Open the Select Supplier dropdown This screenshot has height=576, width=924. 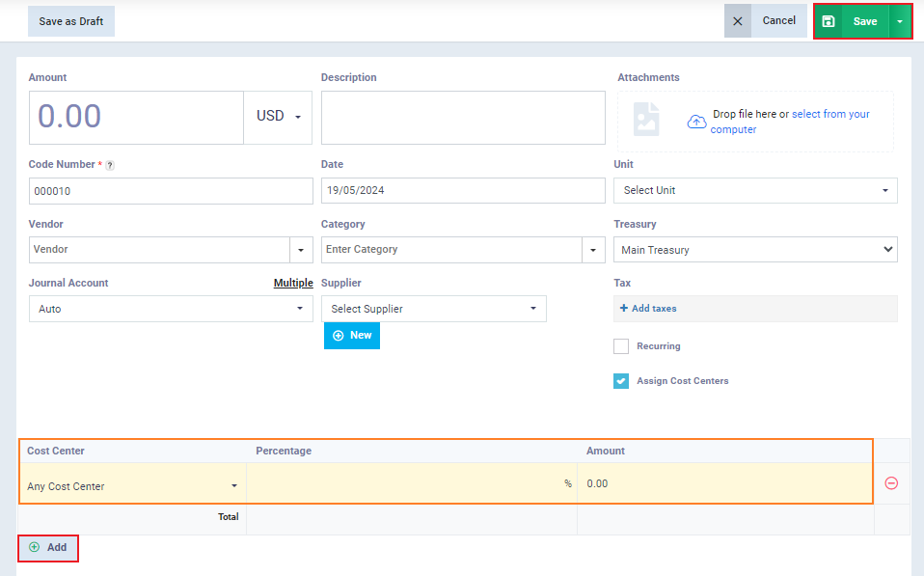pos(434,309)
